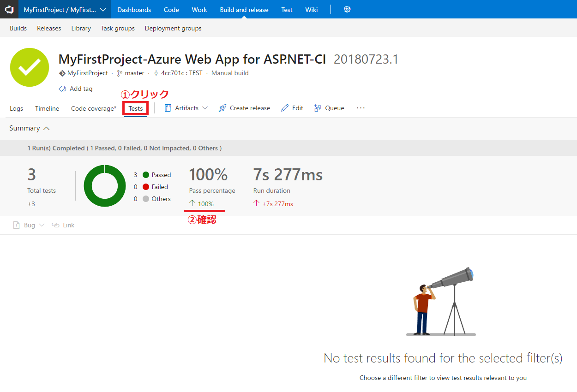This screenshot has height=392, width=577.
Task: Open the Artifacts dropdown arrow
Action: tap(205, 108)
